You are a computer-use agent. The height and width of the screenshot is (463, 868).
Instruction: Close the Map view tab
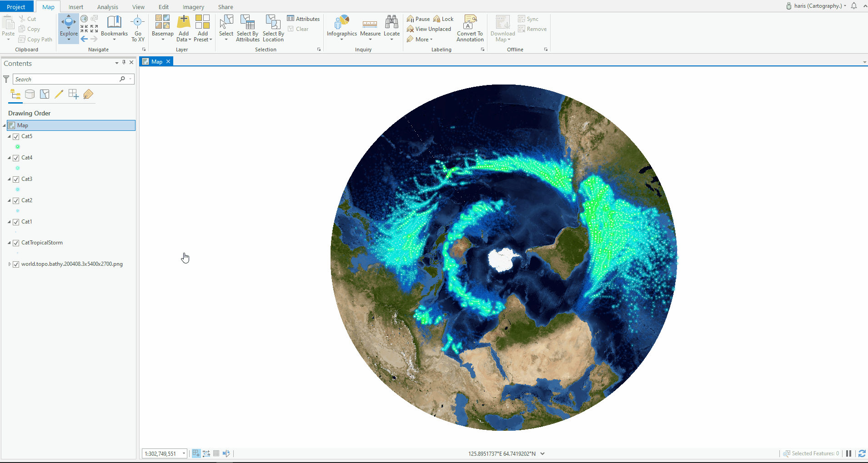pyautogui.click(x=168, y=61)
